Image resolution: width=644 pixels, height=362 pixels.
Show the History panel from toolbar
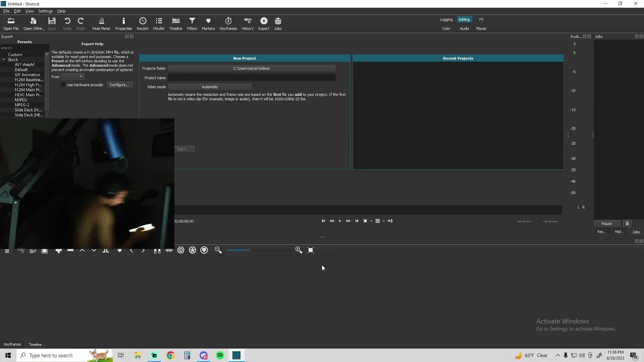tap(248, 24)
